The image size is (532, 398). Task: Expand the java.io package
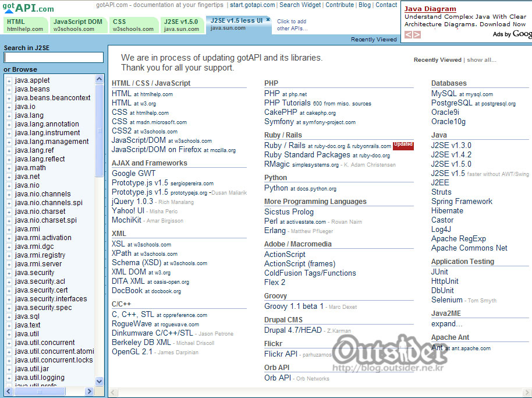(9, 107)
